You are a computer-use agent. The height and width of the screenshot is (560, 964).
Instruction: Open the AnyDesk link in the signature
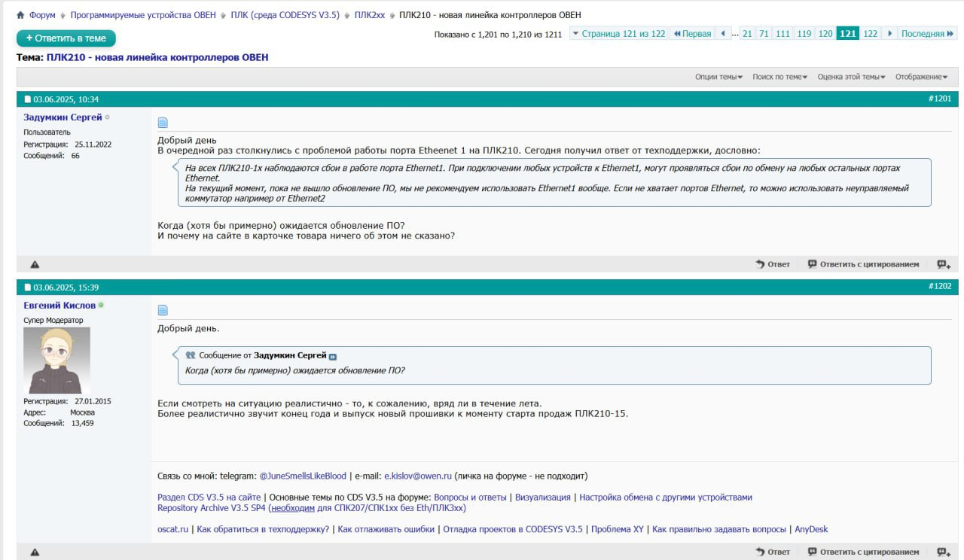pos(811,529)
